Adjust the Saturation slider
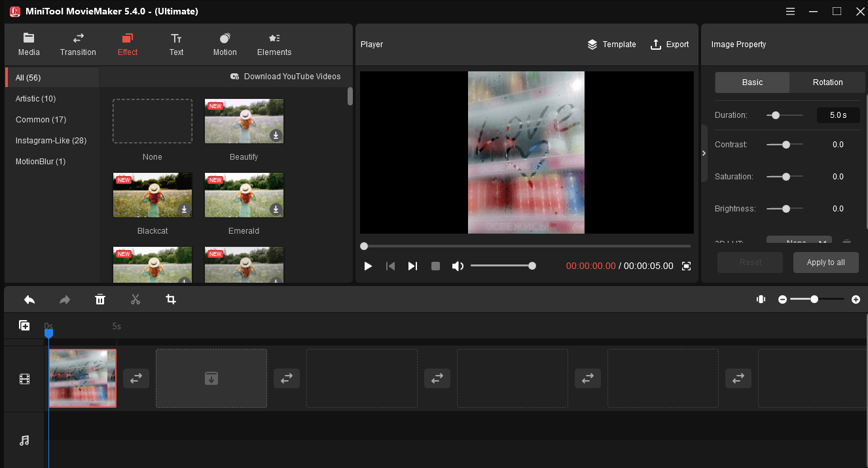Image resolution: width=868 pixels, height=468 pixels. [x=785, y=177]
